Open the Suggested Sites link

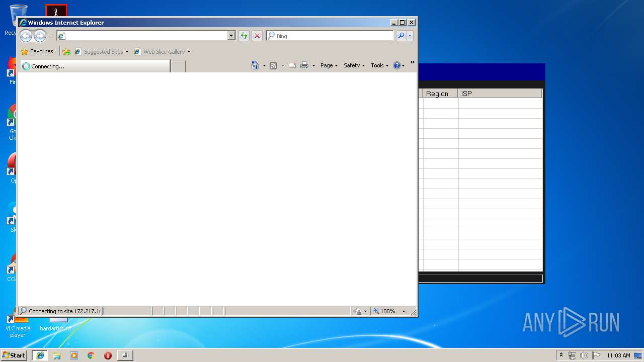point(101,51)
